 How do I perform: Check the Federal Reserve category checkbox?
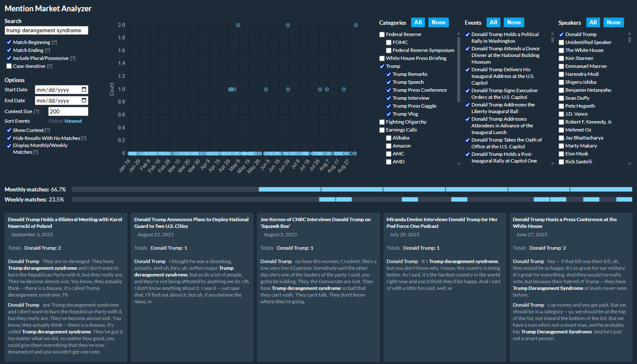click(x=382, y=34)
